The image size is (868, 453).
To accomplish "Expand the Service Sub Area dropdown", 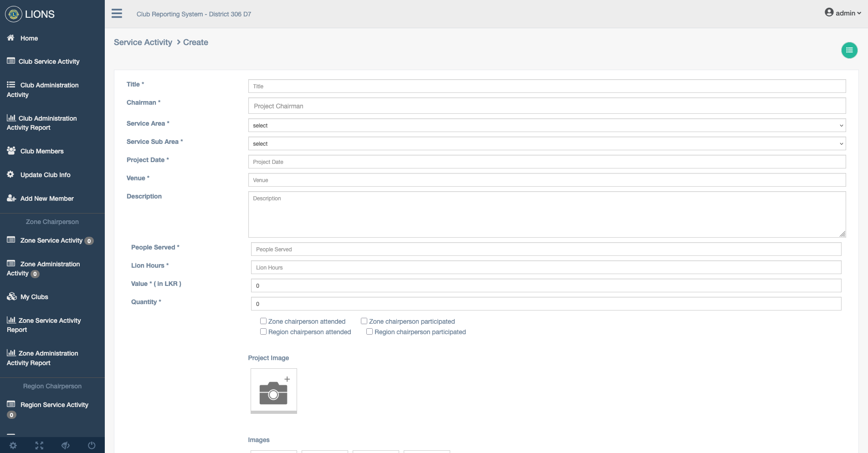I will click(x=546, y=143).
